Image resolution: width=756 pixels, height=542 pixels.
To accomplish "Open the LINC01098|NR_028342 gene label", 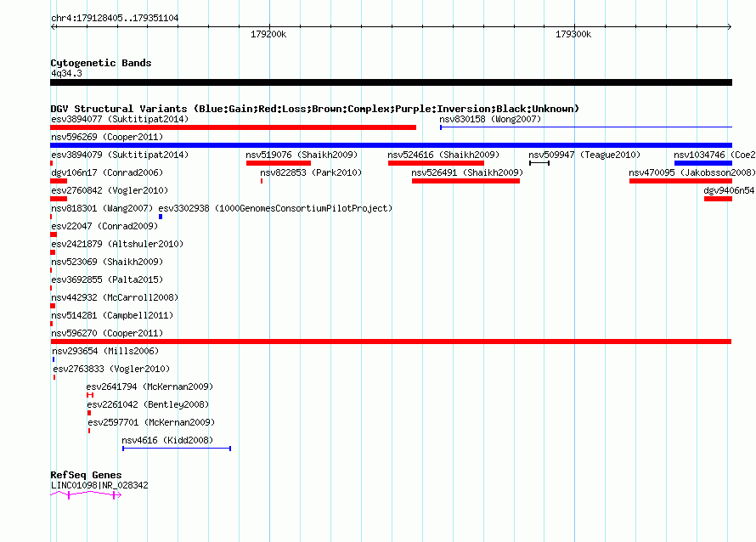I will (x=99, y=485).
